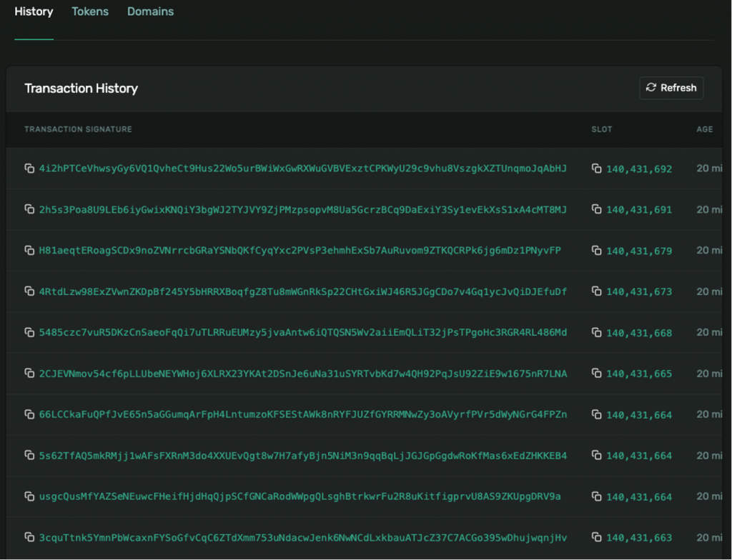Copy the signature starting with 4i2hPTCe
The width and height of the screenshot is (732, 560).
(29, 168)
